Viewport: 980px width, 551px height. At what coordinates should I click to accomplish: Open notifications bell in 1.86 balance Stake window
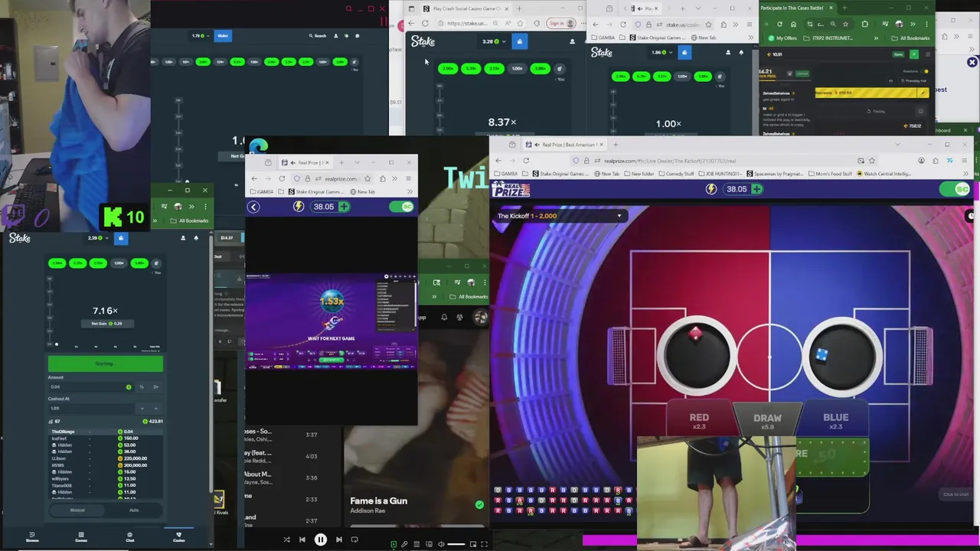pos(740,53)
